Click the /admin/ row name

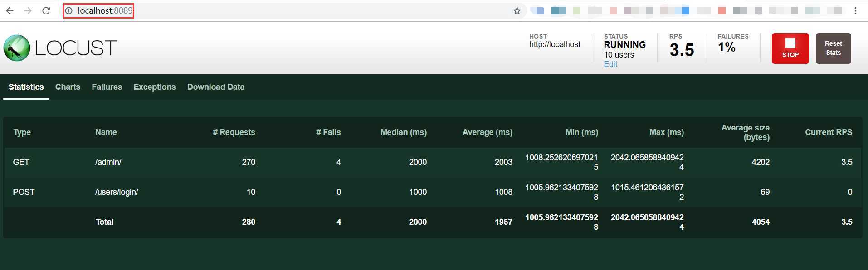click(x=108, y=162)
